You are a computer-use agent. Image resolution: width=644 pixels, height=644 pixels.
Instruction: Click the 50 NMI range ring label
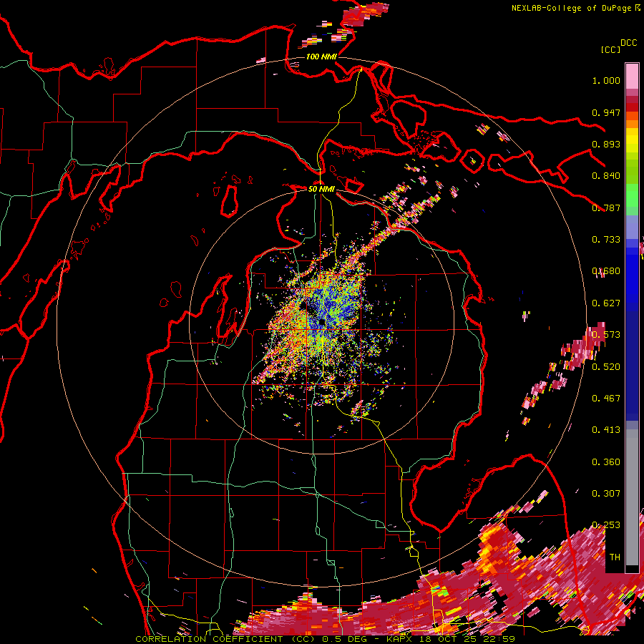(321, 190)
